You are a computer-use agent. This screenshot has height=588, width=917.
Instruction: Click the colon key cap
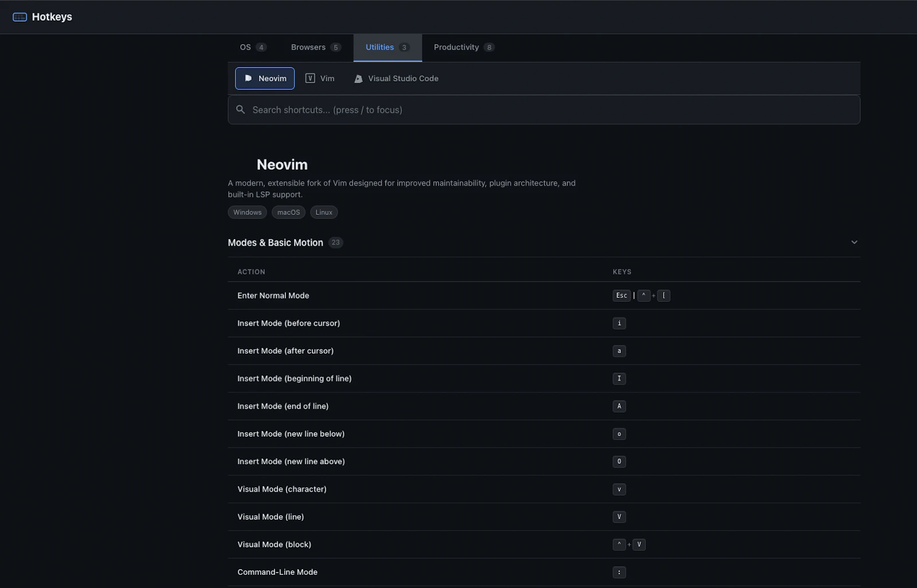pyautogui.click(x=619, y=573)
